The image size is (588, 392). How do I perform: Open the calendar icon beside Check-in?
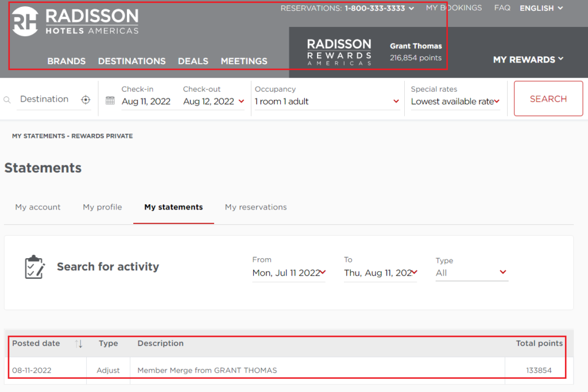pyautogui.click(x=110, y=99)
